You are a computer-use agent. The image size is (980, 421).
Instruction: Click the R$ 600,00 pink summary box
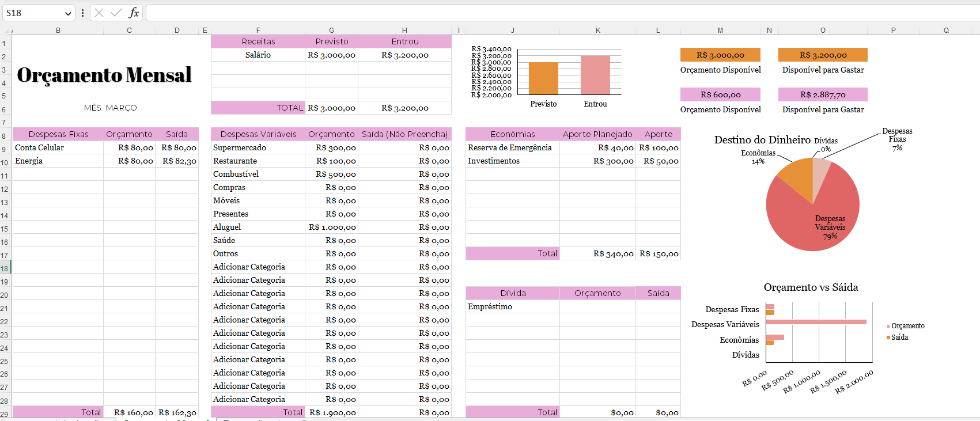pos(720,94)
